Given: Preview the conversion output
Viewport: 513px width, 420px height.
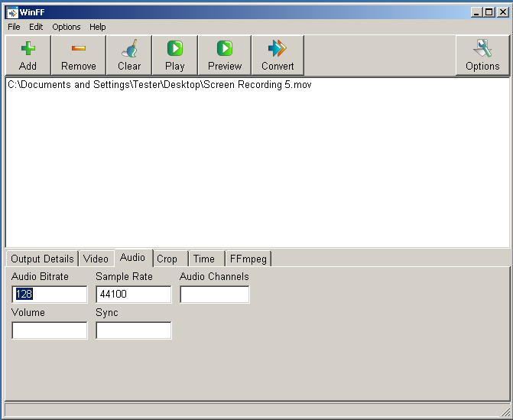Looking at the screenshot, I should coord(225,55).
